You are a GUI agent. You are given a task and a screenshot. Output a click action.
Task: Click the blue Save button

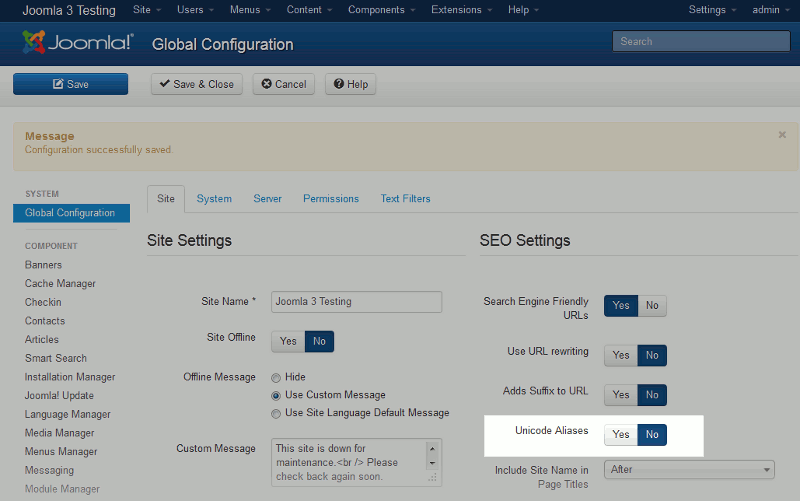tap(70, 84)
